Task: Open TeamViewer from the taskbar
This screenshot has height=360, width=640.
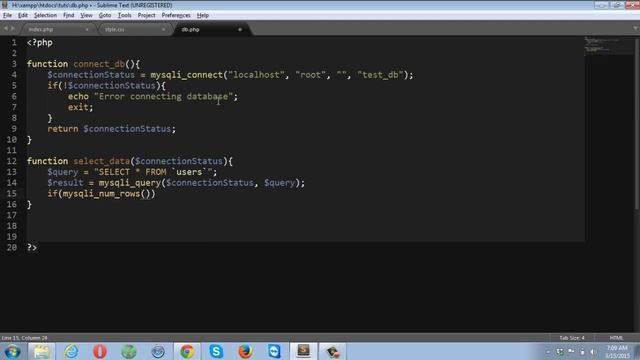Action: pos(274,351)
